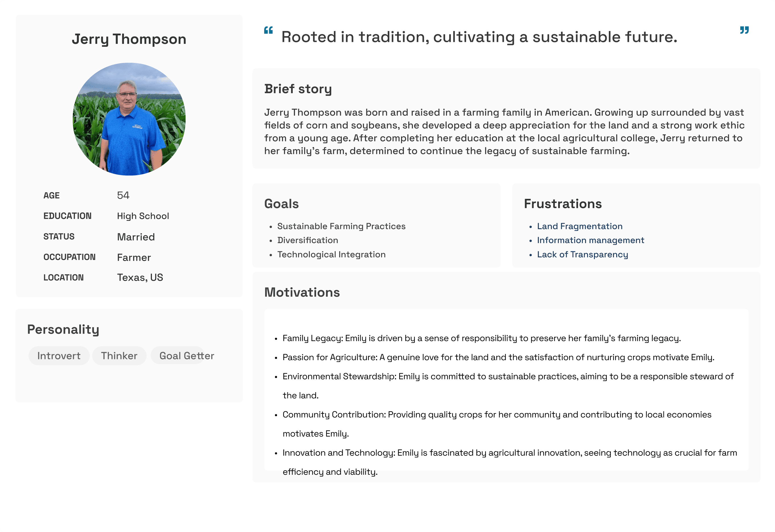The image size is (775, 532).
Task: Select the Motivations section heading
Action: point(302,292)
